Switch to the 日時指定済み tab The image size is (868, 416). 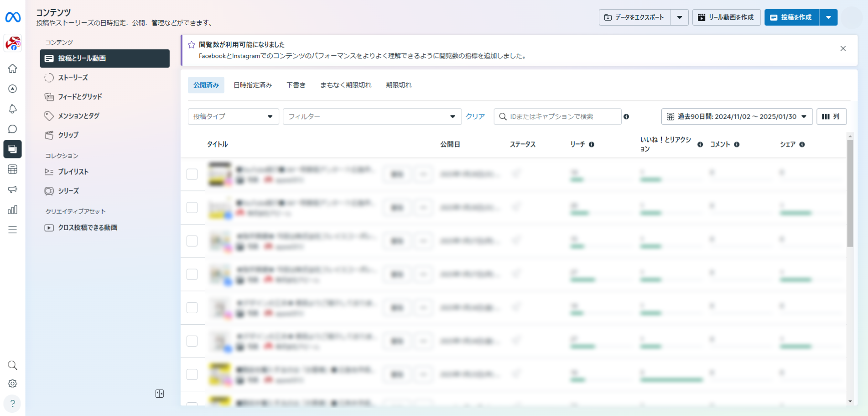(253, 85)
